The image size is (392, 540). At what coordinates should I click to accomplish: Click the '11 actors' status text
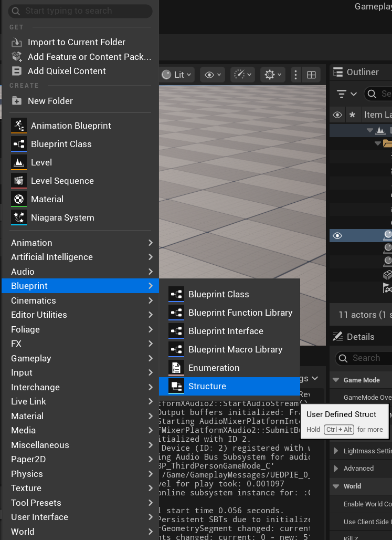click(x=365, y=315)
